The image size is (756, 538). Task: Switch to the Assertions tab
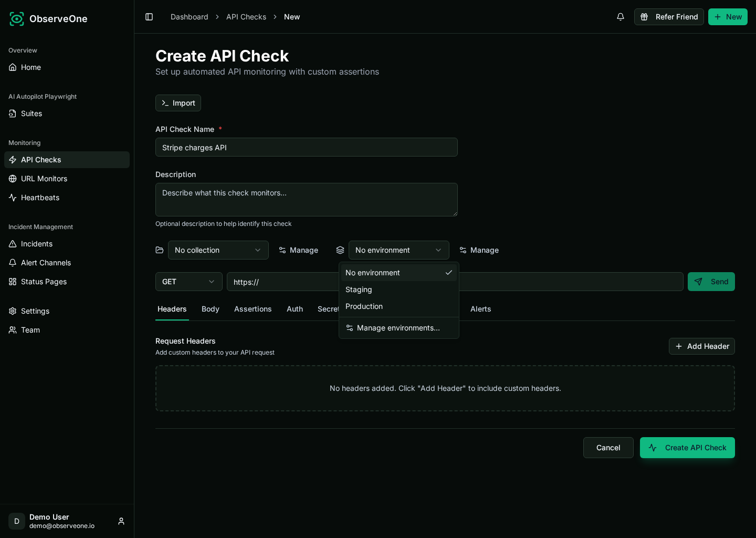tap(253, 309)
